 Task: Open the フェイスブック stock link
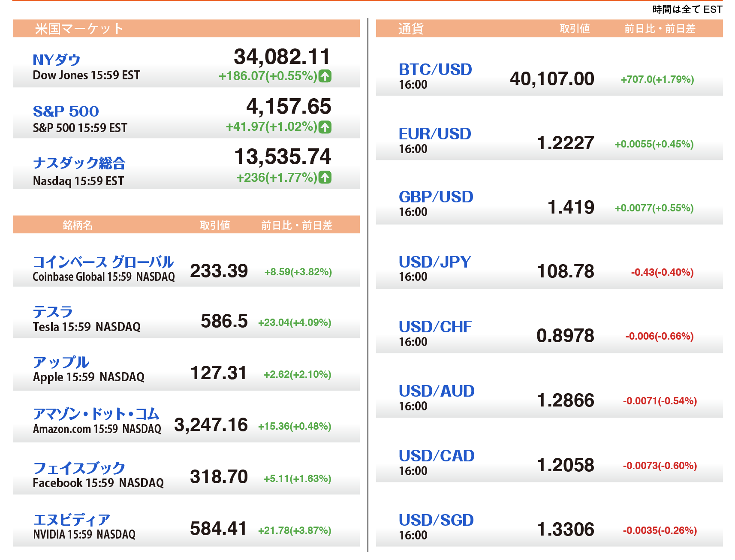tap(79, 468)
